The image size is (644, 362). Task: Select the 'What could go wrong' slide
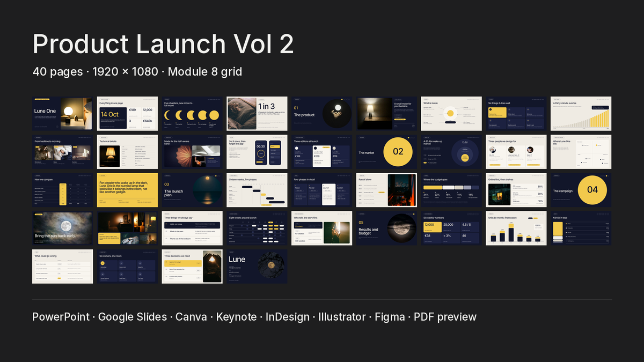(x=62, y=267)
